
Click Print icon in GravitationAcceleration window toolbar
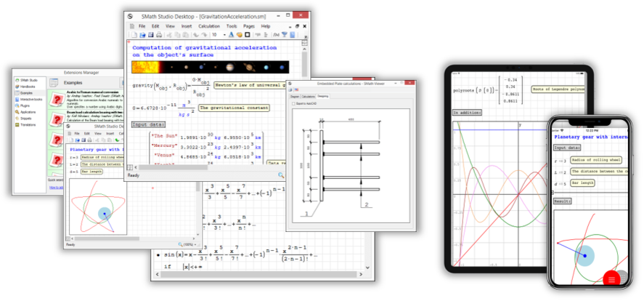click(159, 35)
